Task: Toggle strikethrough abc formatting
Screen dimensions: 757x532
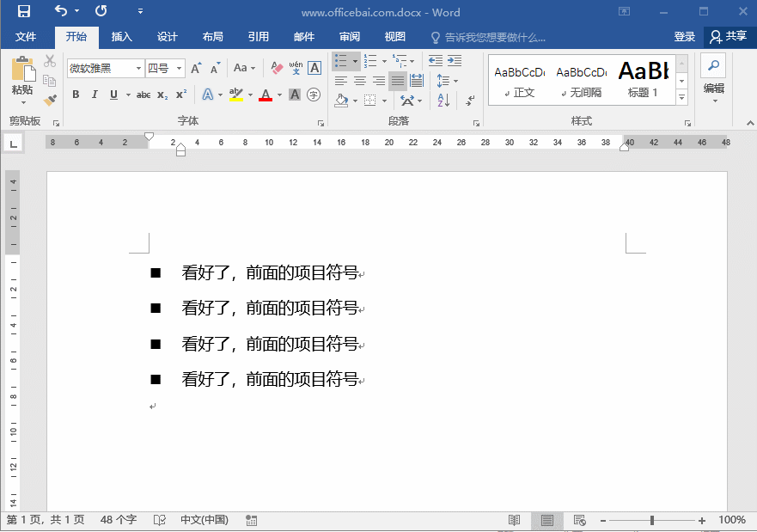Action: click(143, 95)
